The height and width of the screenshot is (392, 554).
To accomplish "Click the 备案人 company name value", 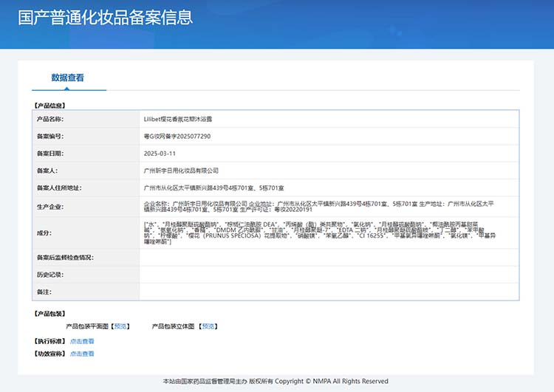I will [181, 171].
